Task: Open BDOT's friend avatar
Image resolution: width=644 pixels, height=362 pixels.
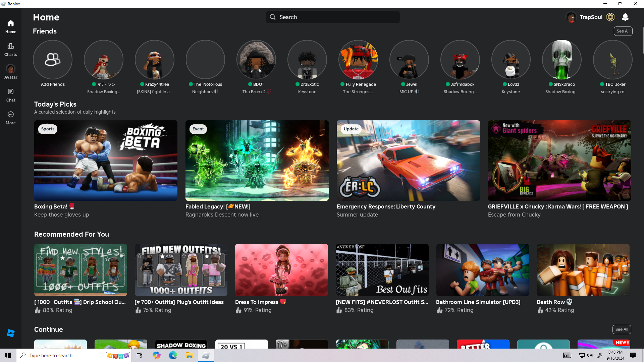Action: point(256,60)
